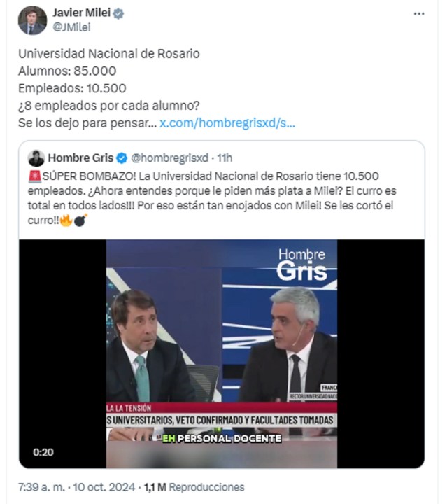Open the three-dot more options menu
The image size is (447, 504).
[419, 14]
